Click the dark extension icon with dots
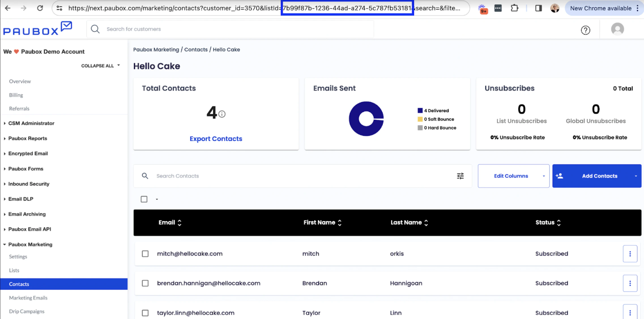This screenshot has width=644, height=319. (498, 8)
